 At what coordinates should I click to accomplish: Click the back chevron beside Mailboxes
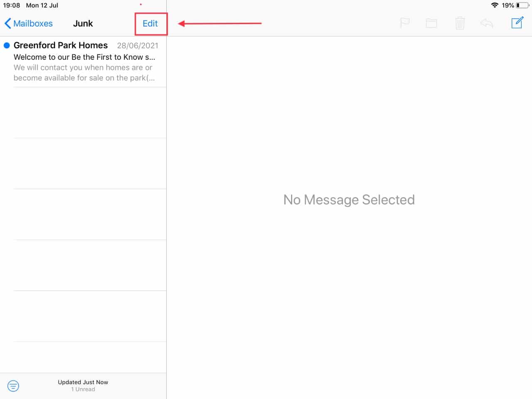(7, 23)
